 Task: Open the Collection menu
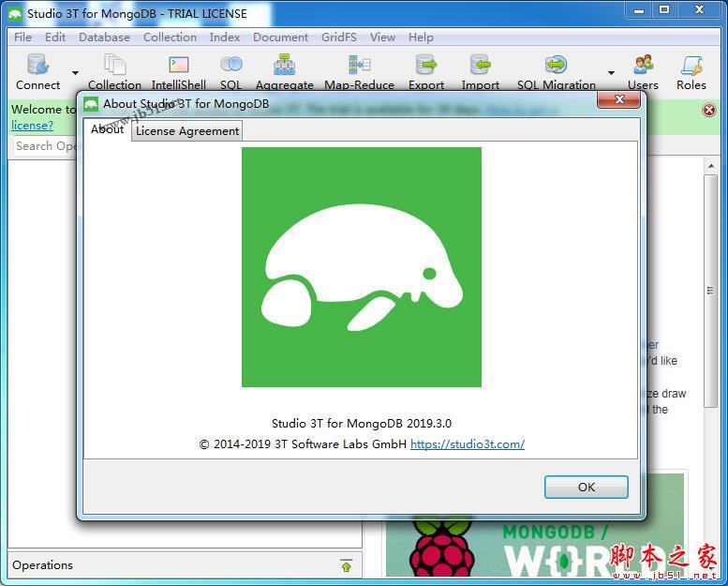click(170, 38)
